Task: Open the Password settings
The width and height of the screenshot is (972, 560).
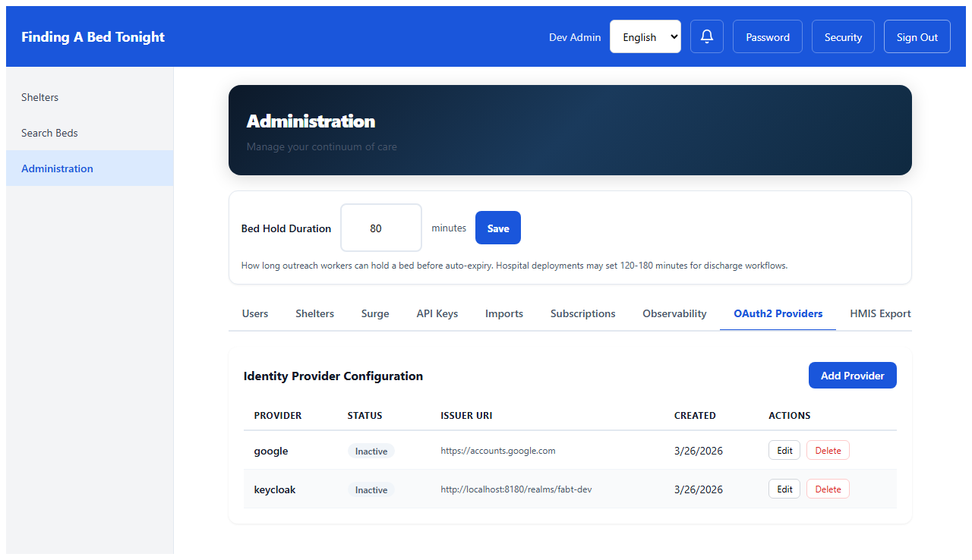Action: tap(767, 36)
